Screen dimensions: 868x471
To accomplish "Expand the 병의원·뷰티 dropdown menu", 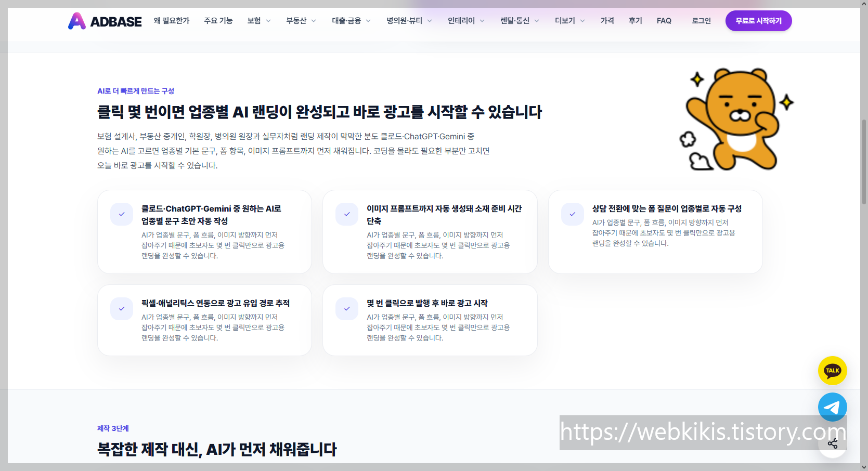I will [409, 21].
